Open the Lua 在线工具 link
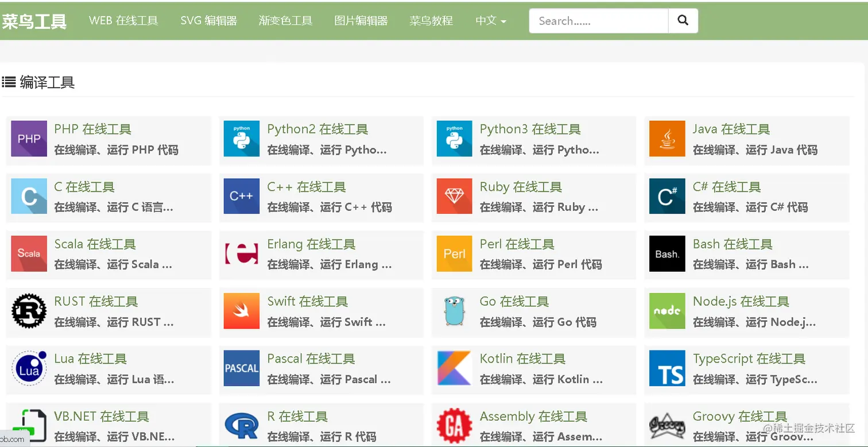The width and height of the screenshot is (868, 447). 91,359
